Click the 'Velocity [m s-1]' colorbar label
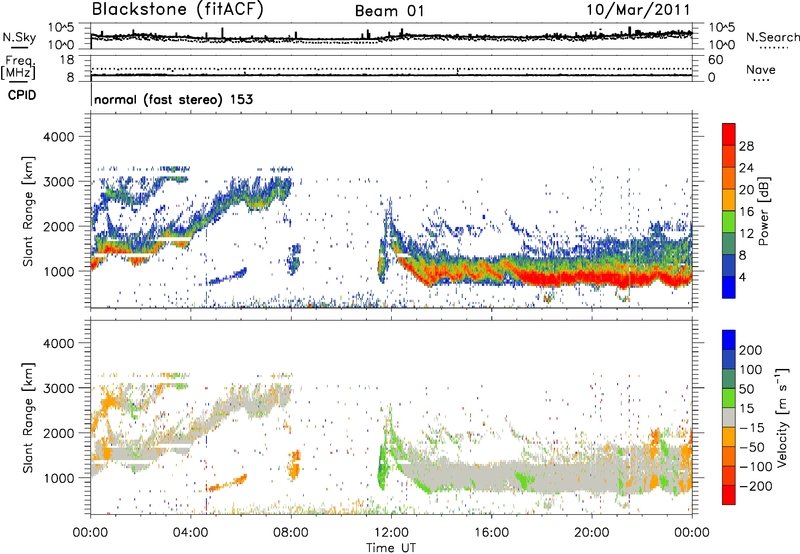This screenshot has height=554, width=800. point(783,417)
